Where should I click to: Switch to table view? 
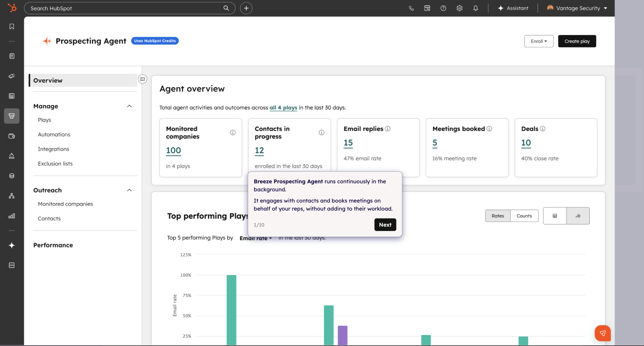tap(555, 216)
